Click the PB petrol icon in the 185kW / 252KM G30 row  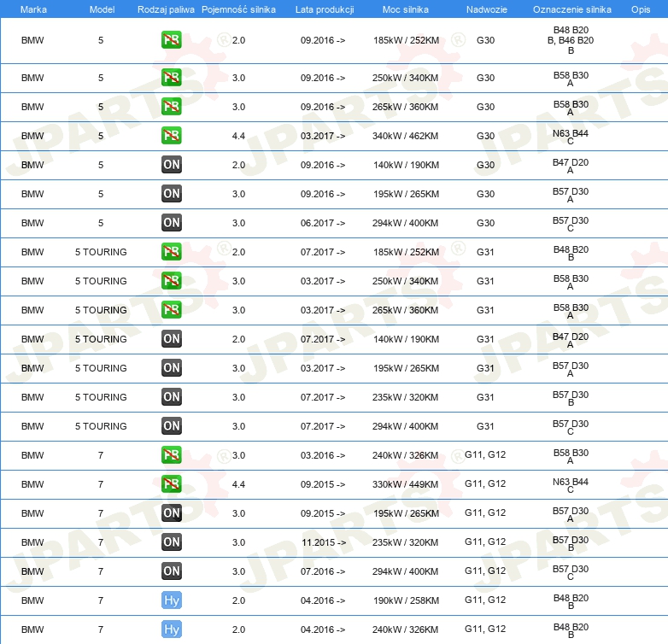(x=171, y=40)
